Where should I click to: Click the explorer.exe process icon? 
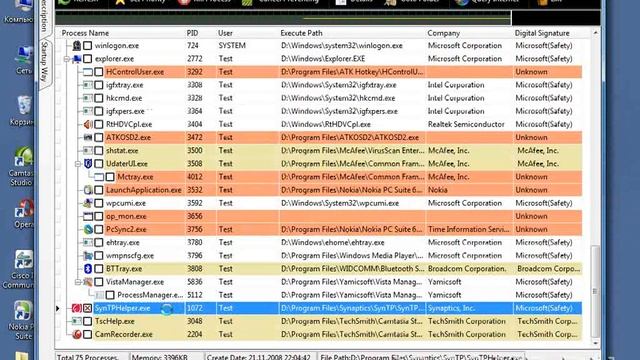(77, 59)
